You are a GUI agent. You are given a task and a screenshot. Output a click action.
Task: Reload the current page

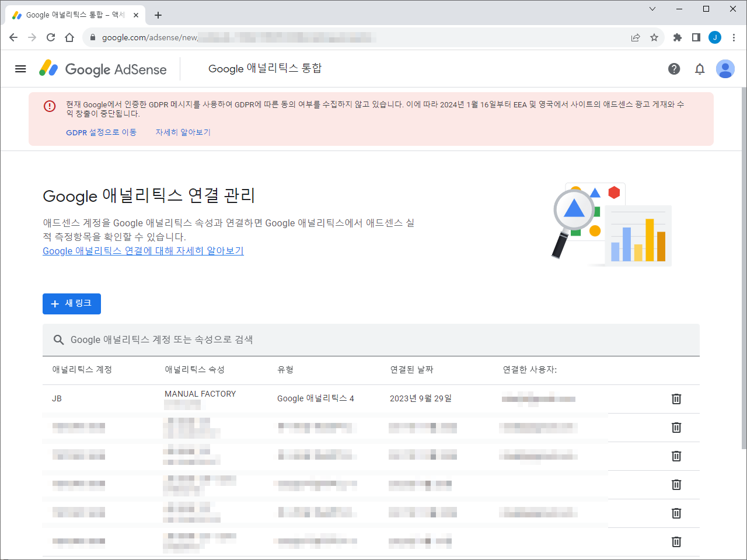pyautogui.click(x=51, y=37)
